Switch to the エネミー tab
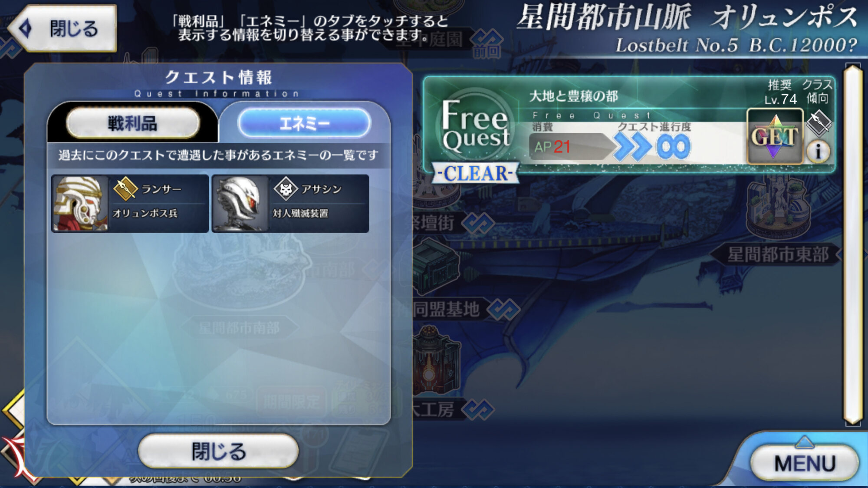 pos(304,123)
